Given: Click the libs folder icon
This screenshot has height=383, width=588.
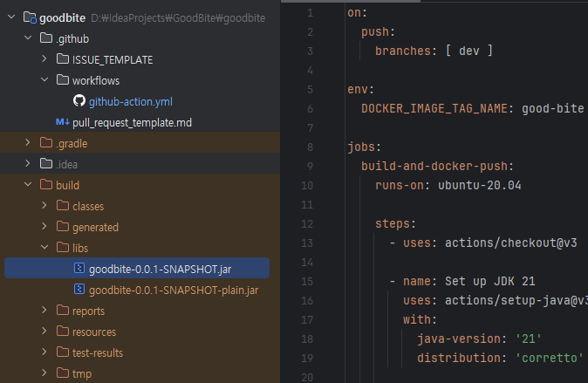Looking at the screenshot, I should [63, 247].
